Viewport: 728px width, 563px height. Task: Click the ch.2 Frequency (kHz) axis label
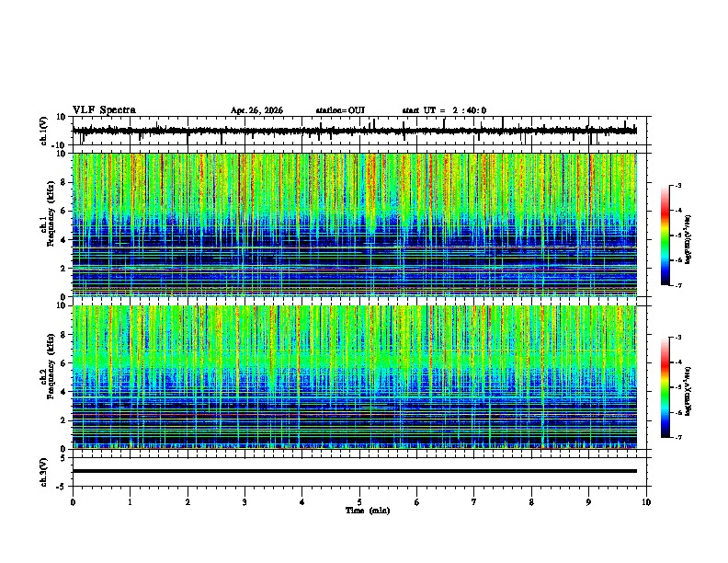tap(48, 377)
